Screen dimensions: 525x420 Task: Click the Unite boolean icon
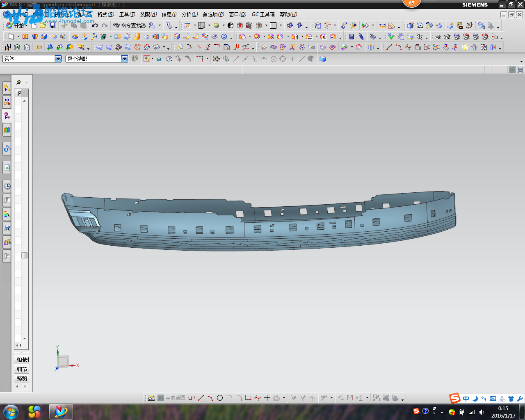pyautogui.click(x=103, y=37)
